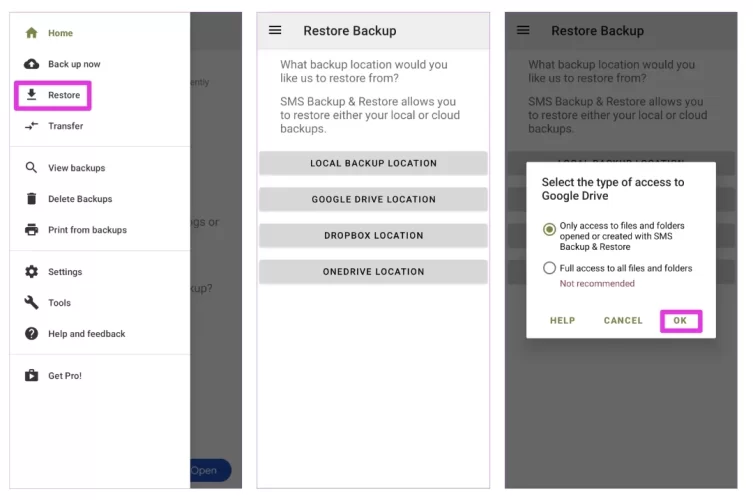Image resolution: width=753 pixels, height=500 pixels.
Task: Confirm the dialog with OK
Action: point(680,321)
